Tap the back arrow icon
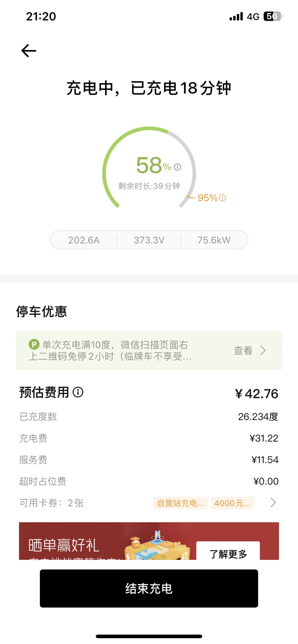 coord(29,51)
